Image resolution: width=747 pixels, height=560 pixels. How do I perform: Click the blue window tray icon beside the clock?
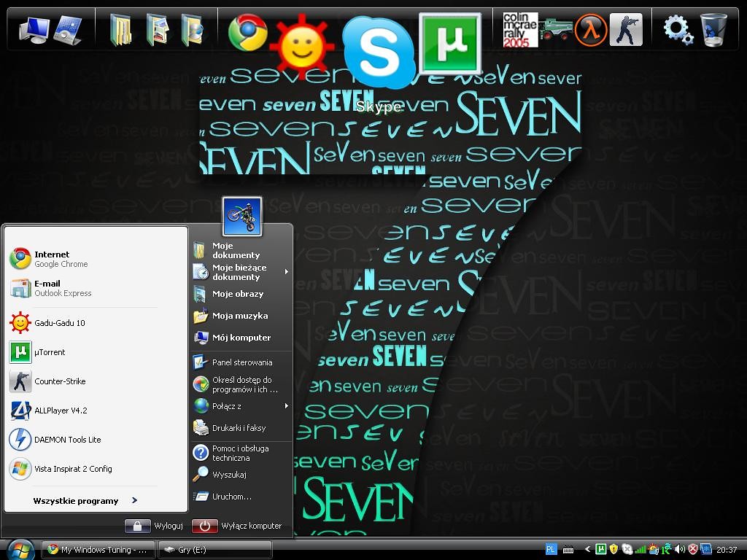[706, 550]
